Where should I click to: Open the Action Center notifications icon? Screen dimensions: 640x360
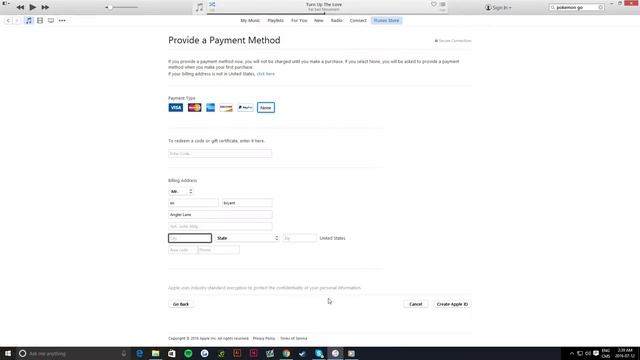point(596,353)
